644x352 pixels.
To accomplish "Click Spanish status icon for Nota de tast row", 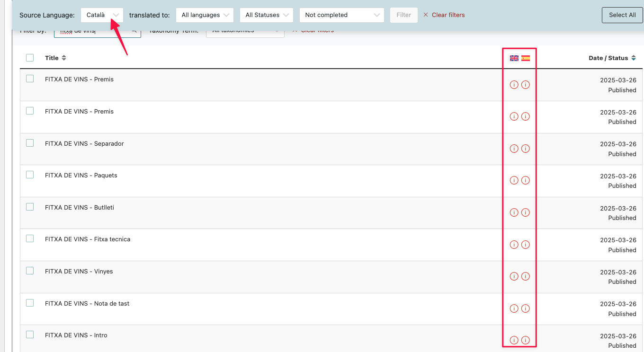I will pyautogui.click(x=525, y=308).
